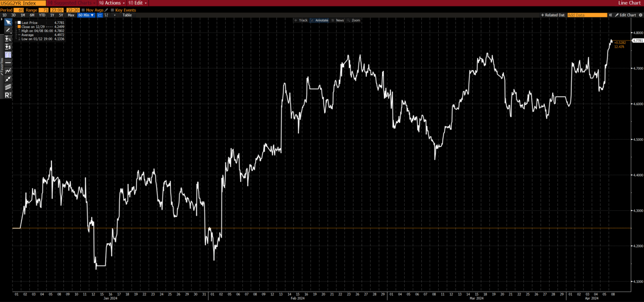This screenshot has height=302, width=644.
Task: Open the chart type dropdown arrow
Action: 115,15
